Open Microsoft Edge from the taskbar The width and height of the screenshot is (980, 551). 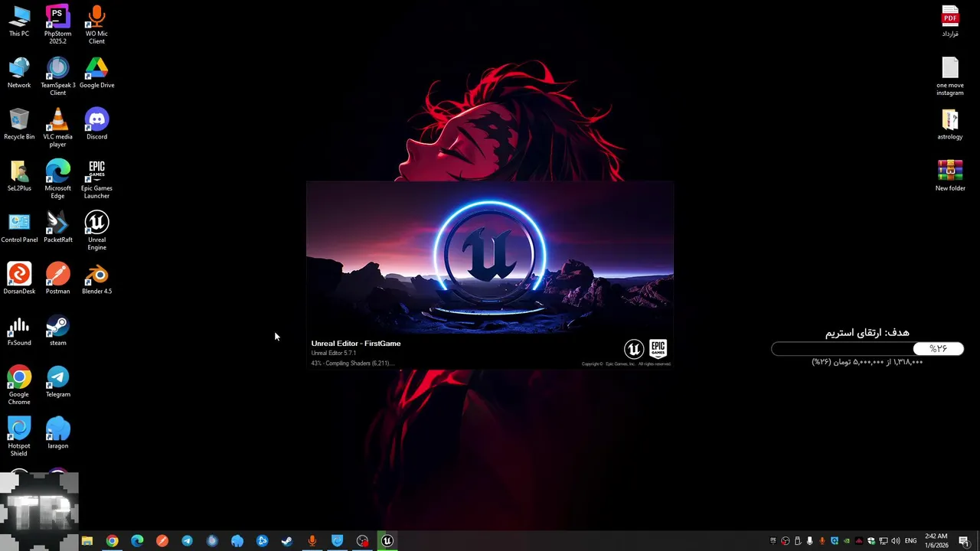click(x=137, y=541)
